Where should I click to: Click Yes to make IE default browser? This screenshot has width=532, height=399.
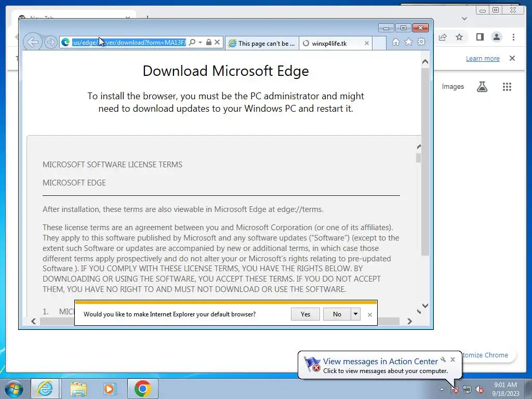pos(305,314)
